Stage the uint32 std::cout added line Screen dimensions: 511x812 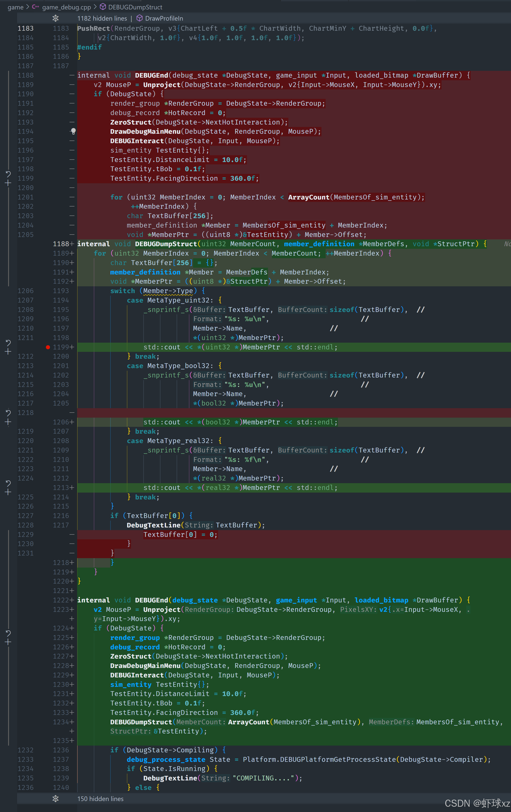[x=8, y=352]
